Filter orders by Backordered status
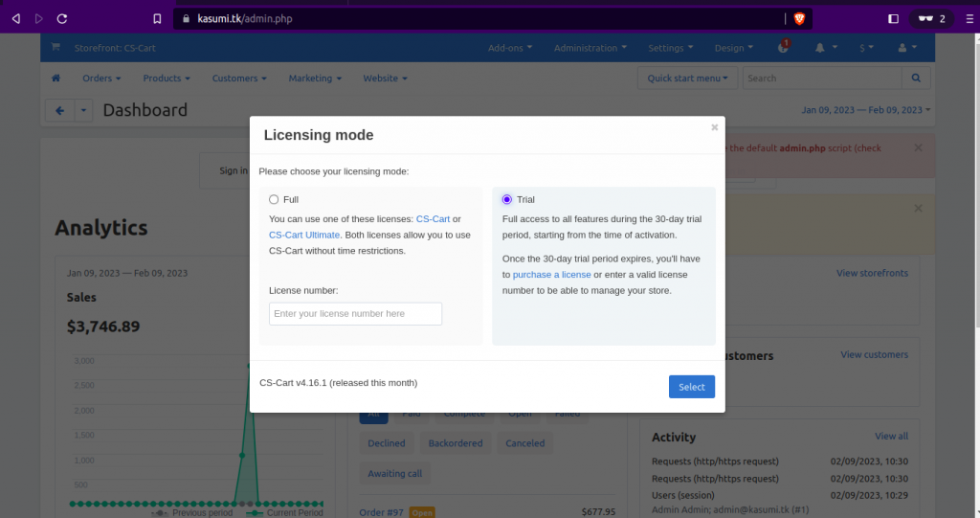The width and height of the screenshot is (980, 518). tap(455, 443)
